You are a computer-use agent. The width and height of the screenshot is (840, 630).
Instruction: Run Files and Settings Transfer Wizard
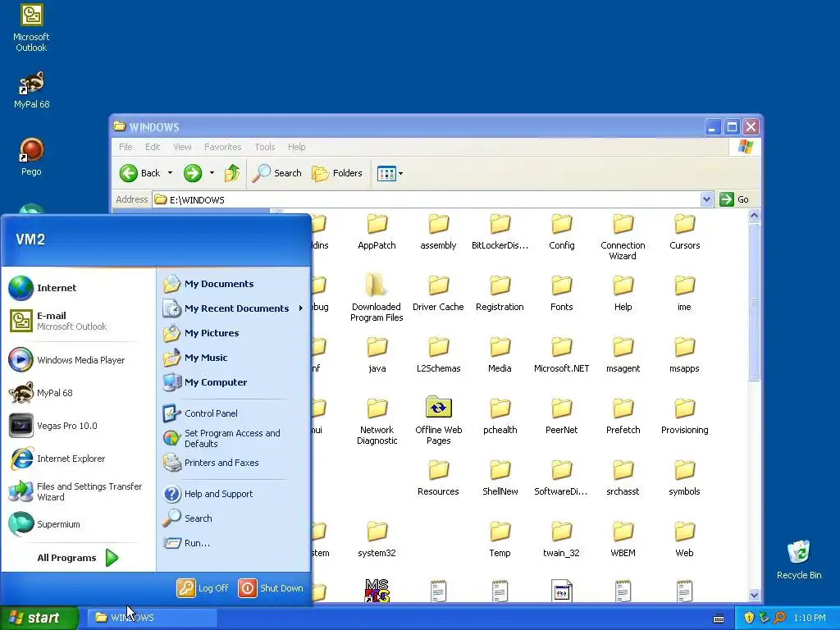[75, 492]
